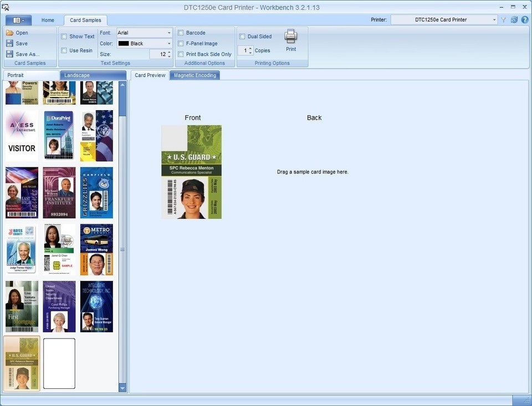Select the Metro James Wong card thumbnail
The width and height of the screenshot is (532, 406).
[96, 250]
